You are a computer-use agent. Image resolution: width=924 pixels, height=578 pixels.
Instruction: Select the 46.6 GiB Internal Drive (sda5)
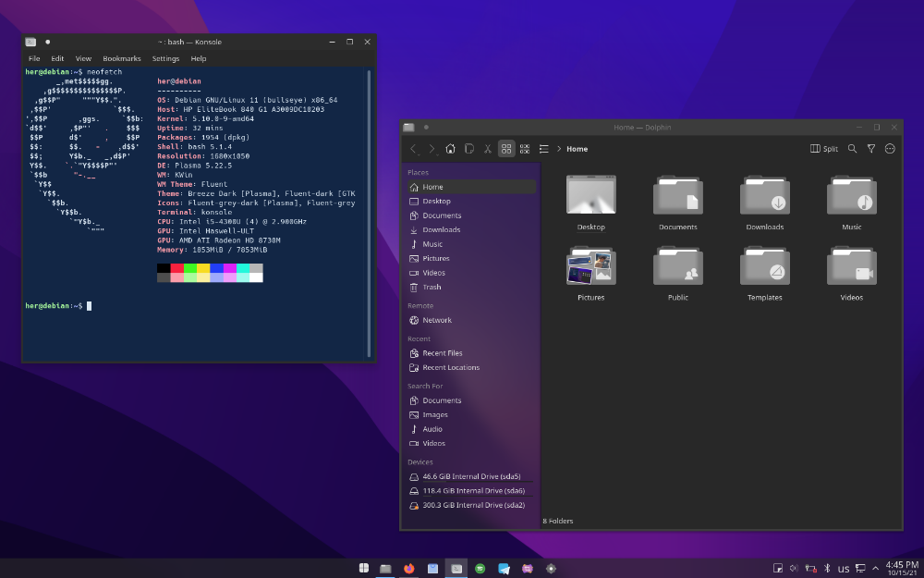click(x=471, y=476)
